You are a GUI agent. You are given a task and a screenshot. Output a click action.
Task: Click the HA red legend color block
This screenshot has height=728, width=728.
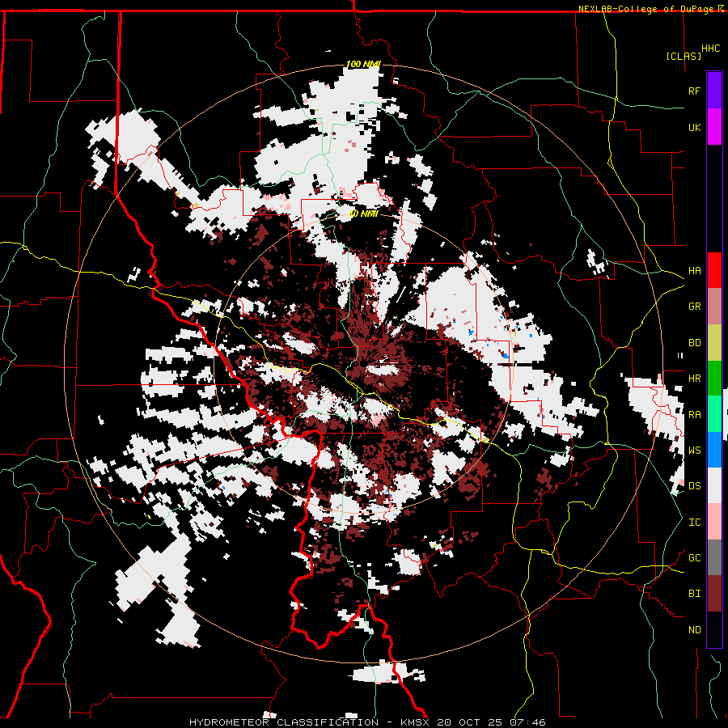point(714,270)
